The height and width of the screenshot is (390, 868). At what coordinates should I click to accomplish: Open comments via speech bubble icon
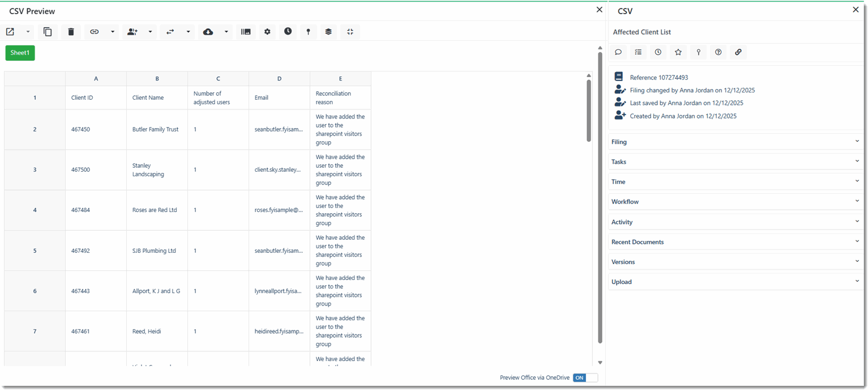click(618, 52)
